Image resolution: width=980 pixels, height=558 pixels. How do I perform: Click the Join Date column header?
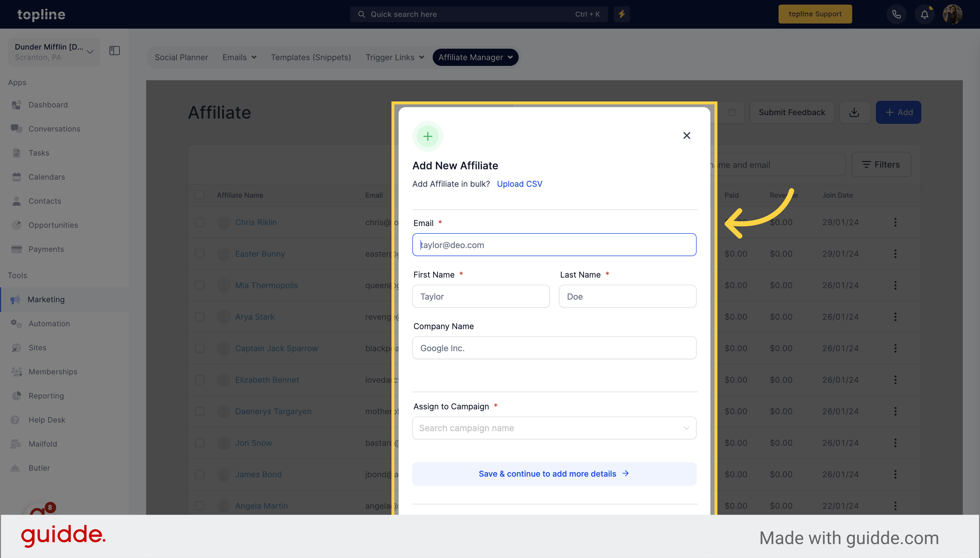[837, 195]
